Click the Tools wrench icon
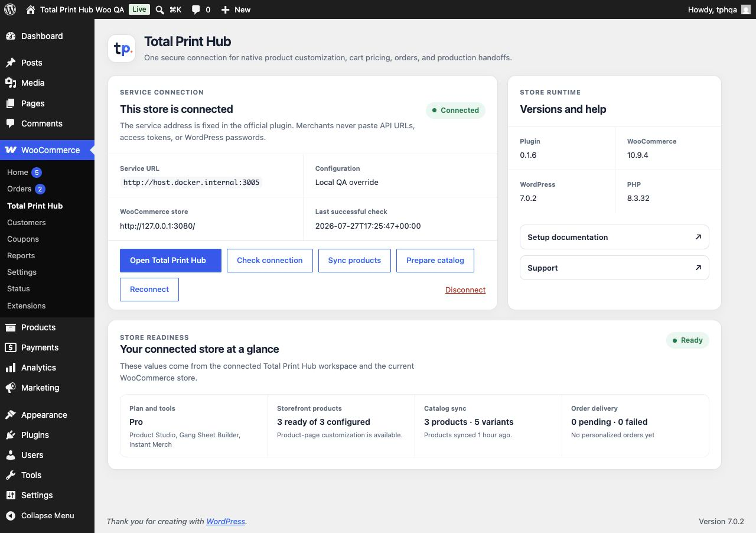756x533 pixels. 11,475
